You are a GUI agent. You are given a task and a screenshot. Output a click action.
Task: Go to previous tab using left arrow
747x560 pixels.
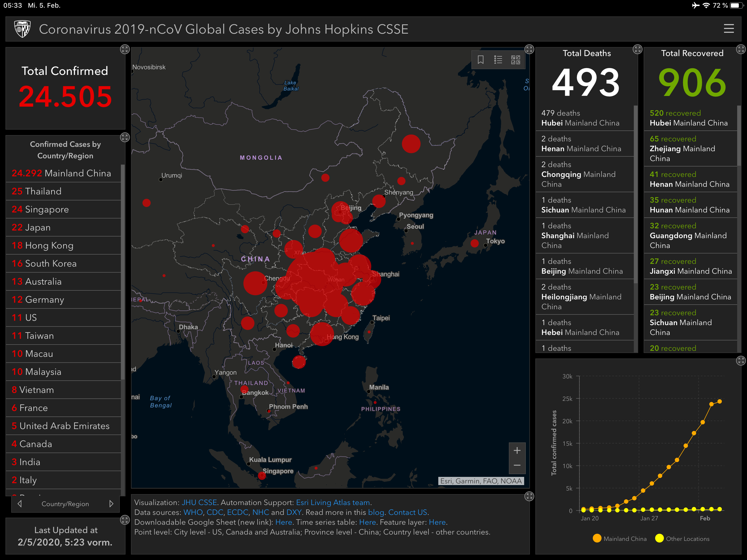20,504
